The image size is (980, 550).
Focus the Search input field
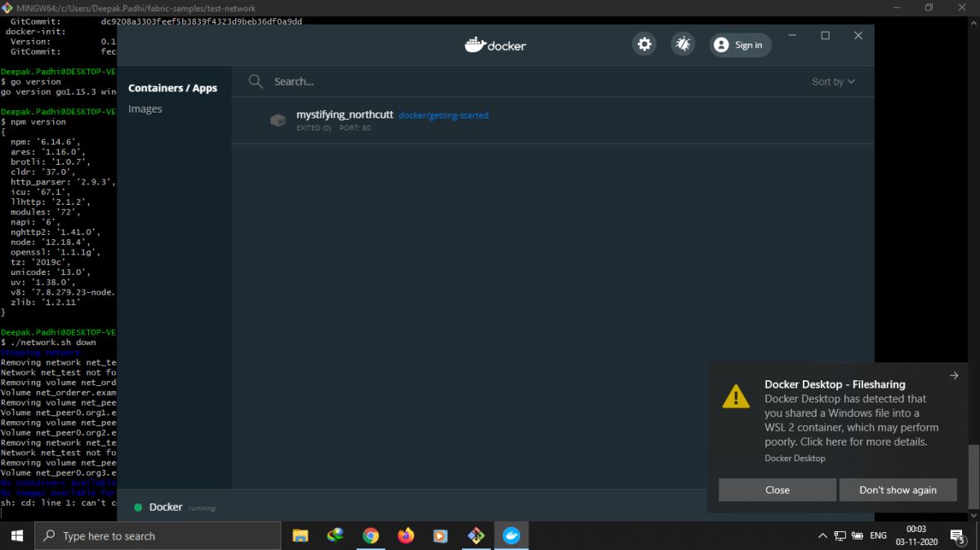pyautogui.click(x=523, y=82)
